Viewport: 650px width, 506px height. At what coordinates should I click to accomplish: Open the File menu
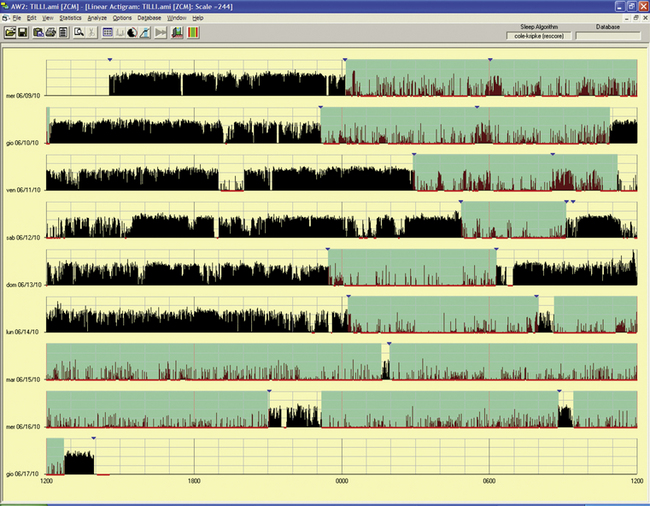17,18
